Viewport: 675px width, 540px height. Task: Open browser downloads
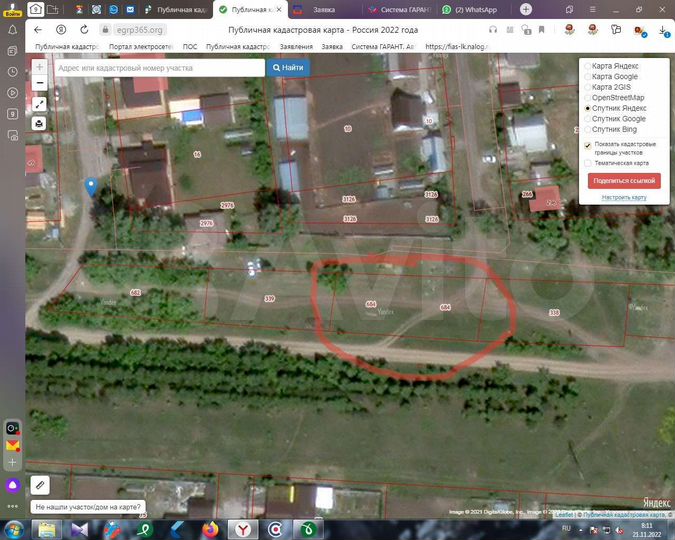point(663,31)
